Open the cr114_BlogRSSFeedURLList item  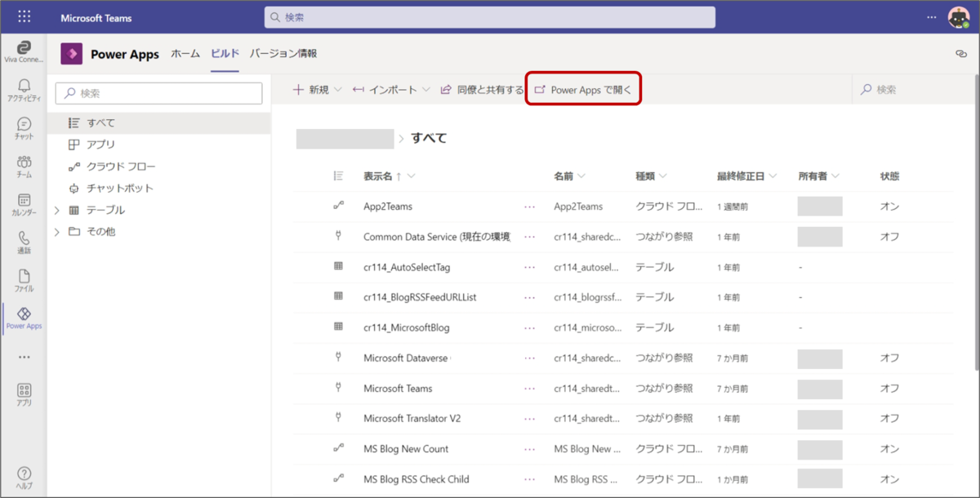click(420, 298)
